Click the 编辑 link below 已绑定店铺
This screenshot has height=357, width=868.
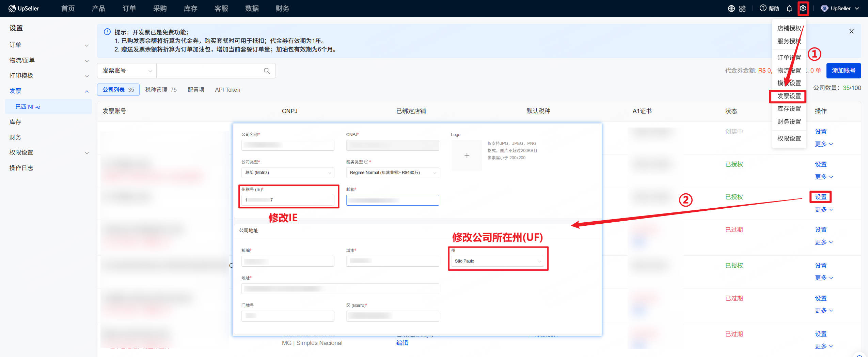402,343
